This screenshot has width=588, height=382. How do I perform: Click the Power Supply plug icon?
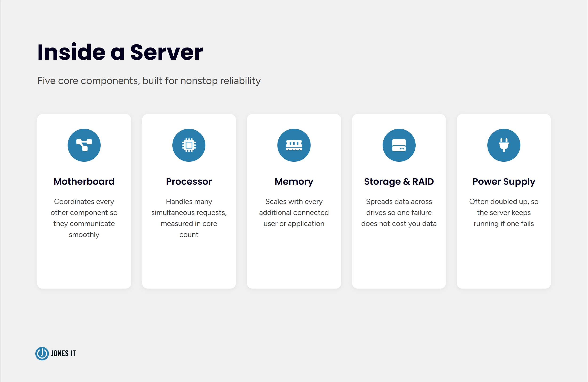tap(504, 145)
